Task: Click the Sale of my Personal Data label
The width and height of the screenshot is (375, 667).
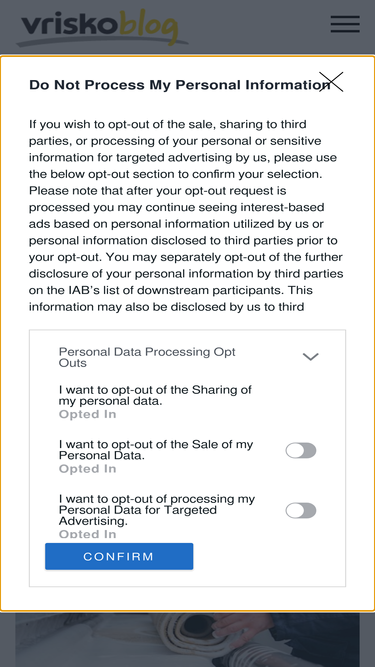Action: (x=156, y=450)
